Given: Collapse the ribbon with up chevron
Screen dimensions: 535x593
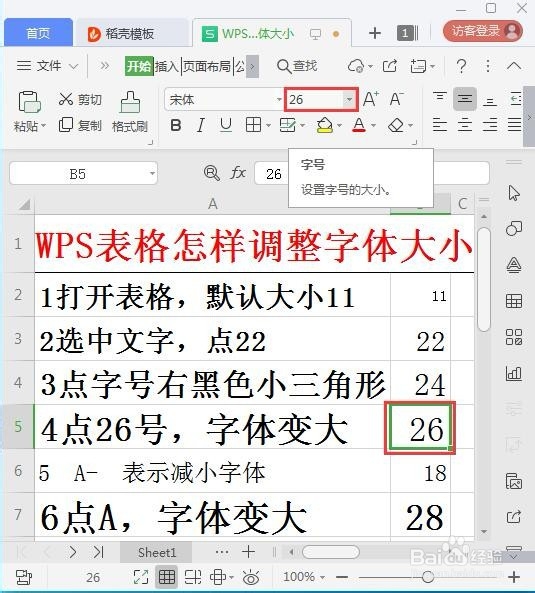Looking at the screenshot, I should (x=514, y=66).
